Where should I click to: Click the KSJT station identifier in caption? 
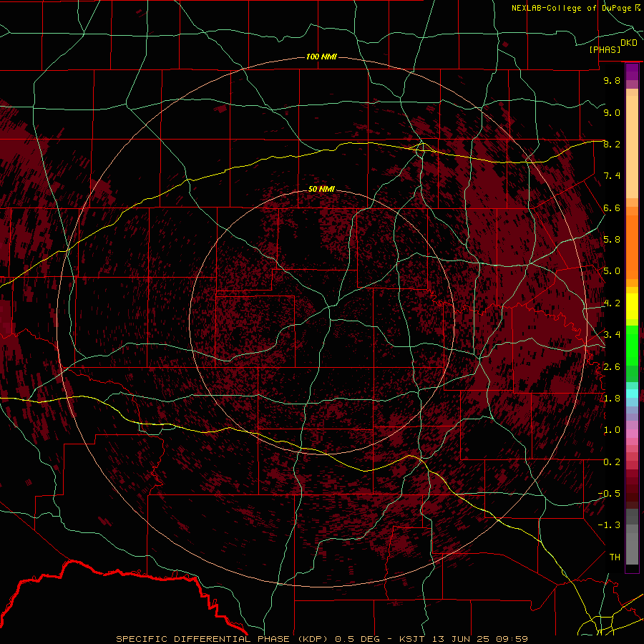pyautogui.click(x=412, y=639)
